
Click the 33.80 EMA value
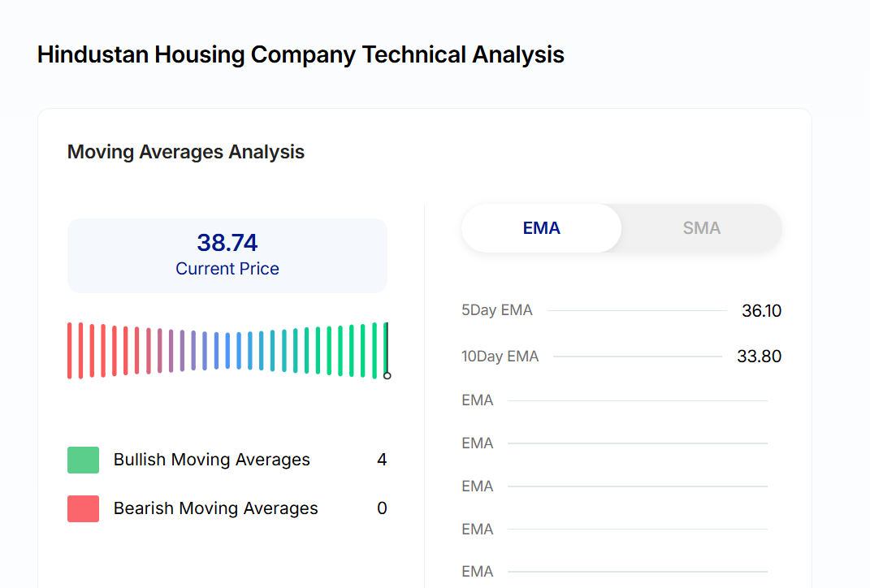759,357
